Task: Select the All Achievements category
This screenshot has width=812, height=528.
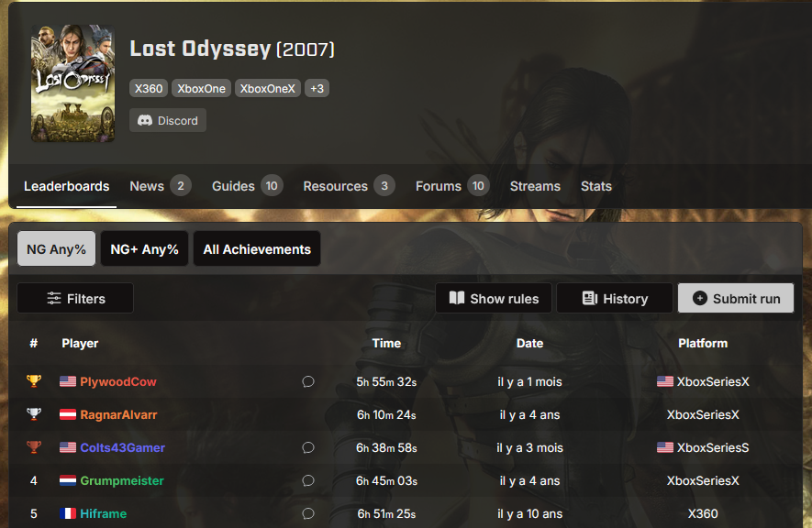Action: click(x=257, y=248)
